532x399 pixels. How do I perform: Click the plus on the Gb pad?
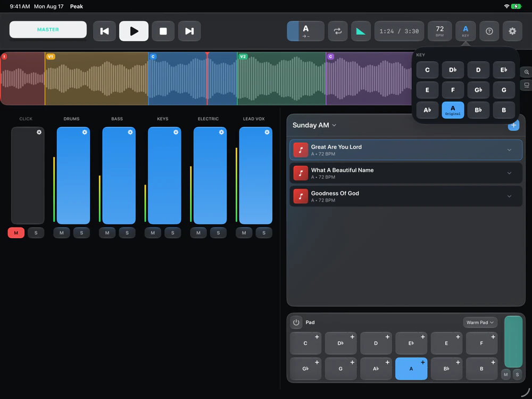[x=317, y=362]
